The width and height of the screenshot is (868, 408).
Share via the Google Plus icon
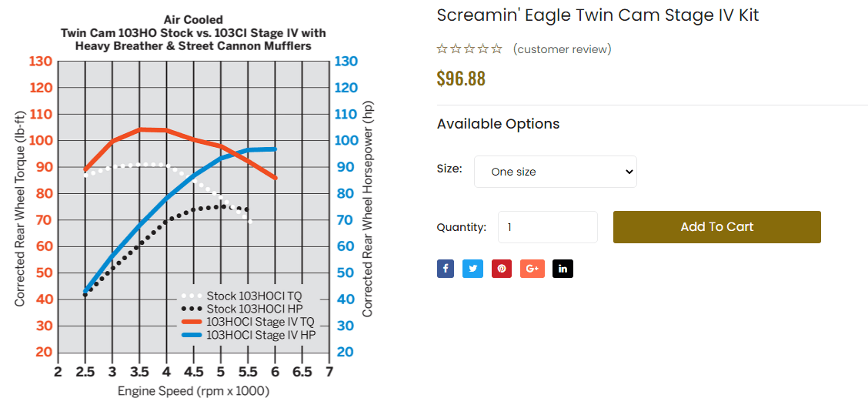click(x=532, y=269)
